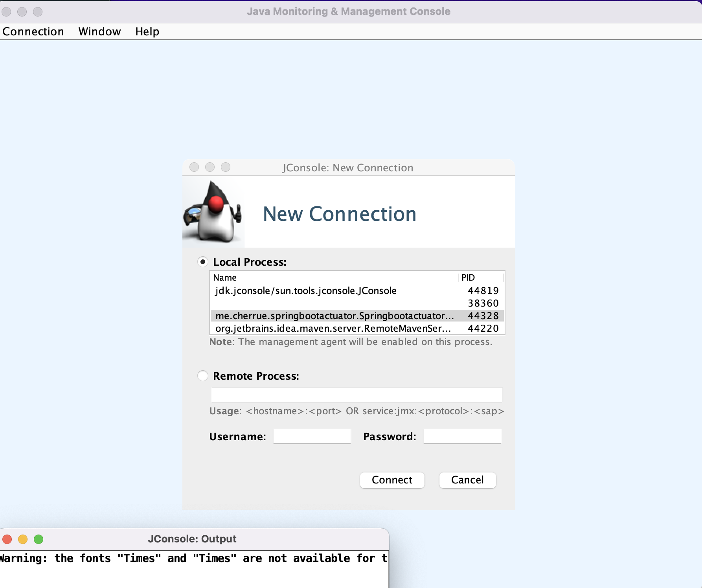Click the Name column header
The height and width of the screenshot is (588, 702).
click(x=334, y=277)
